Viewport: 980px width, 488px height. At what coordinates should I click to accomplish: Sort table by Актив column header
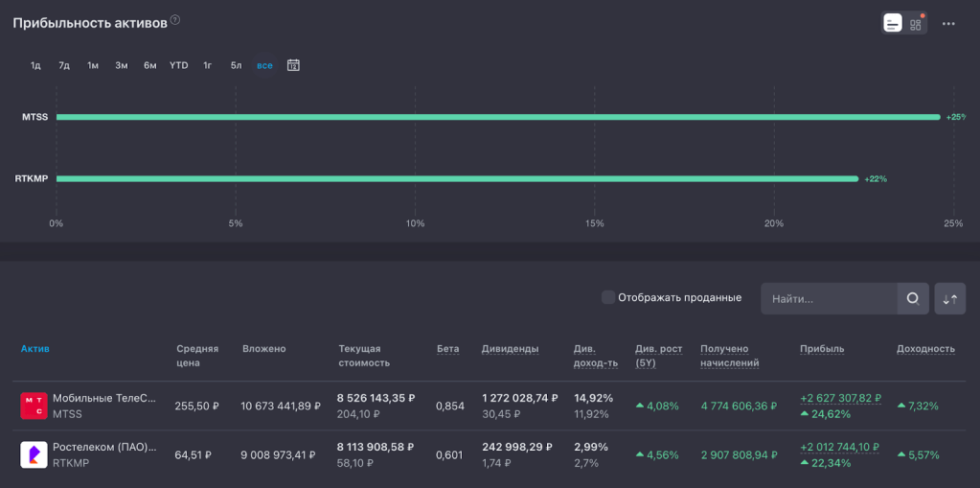(x=34, y=349)
